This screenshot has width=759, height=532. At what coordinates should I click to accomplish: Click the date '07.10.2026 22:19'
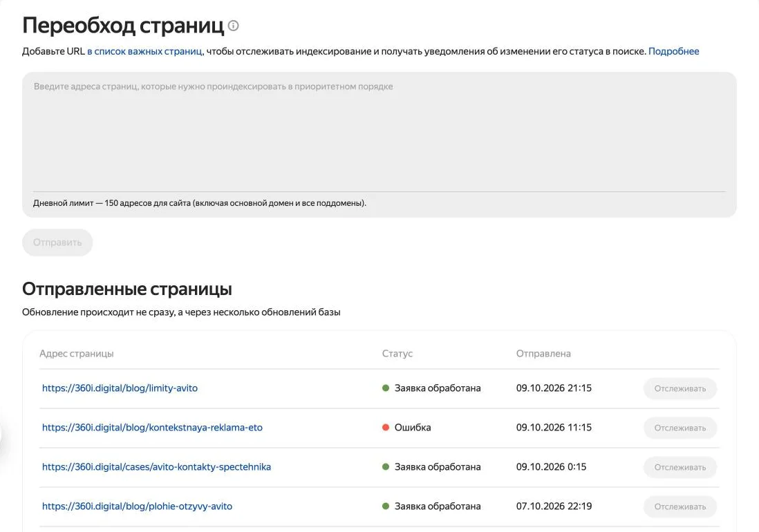pyautogui.click(x=554, y=506)
